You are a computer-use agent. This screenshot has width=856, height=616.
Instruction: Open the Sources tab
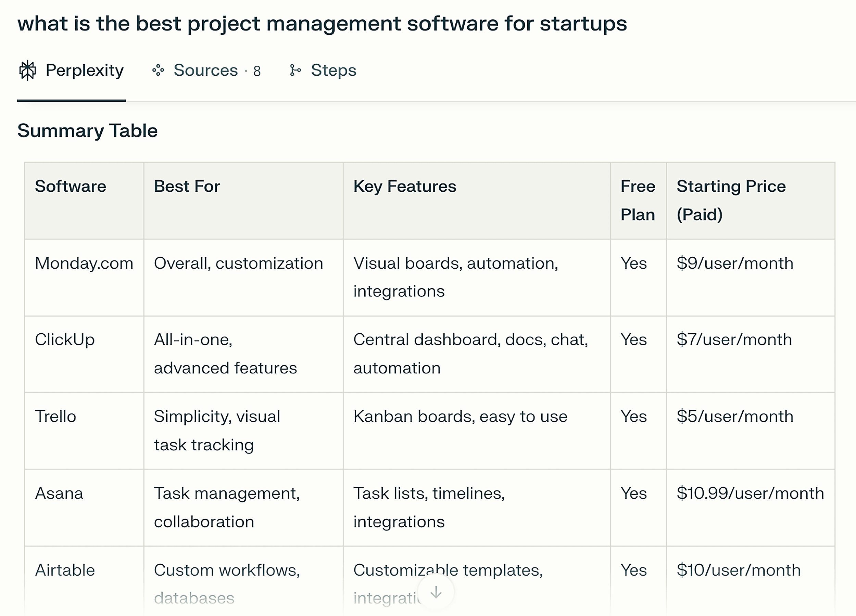click(x=206, y=70)
